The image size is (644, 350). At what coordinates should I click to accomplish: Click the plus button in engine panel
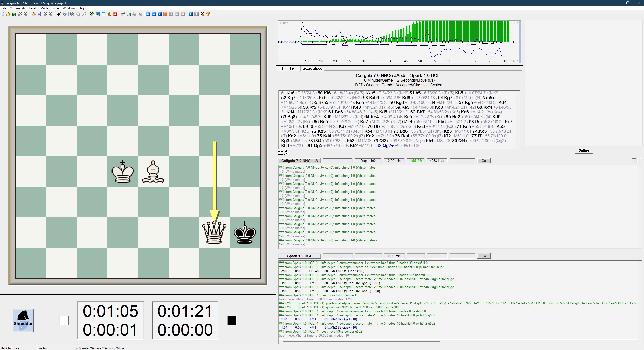(634, 161)
